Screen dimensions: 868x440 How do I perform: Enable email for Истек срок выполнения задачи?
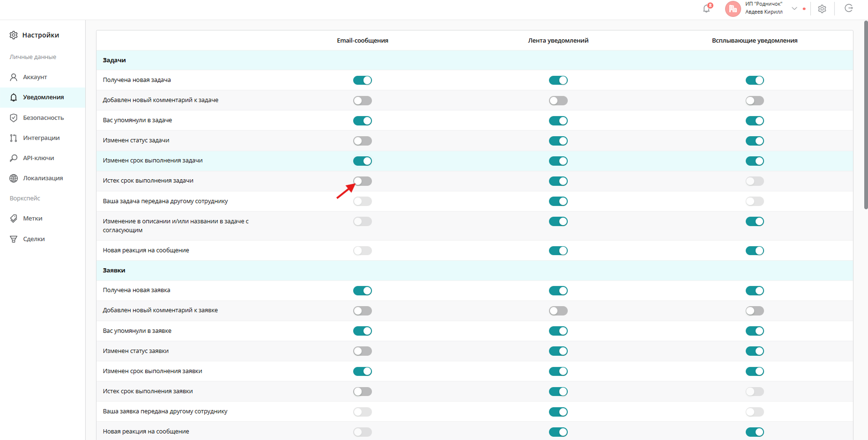(x=362, y=181)
